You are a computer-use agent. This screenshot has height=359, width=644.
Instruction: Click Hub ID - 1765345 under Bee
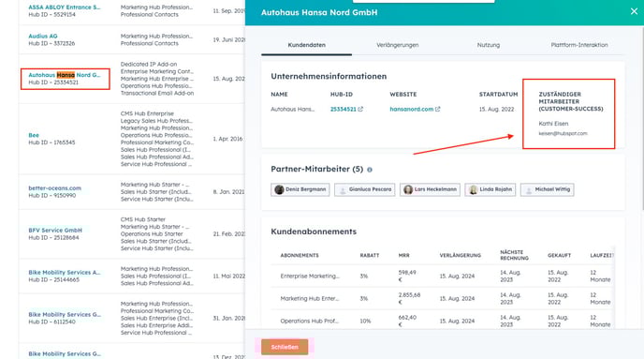(x=51, y=142)
